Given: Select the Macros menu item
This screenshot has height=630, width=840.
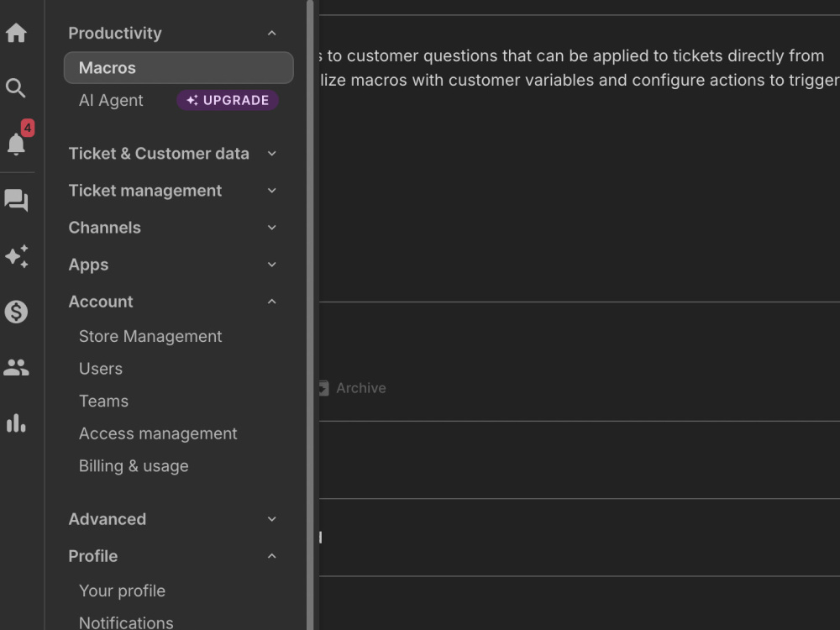Looking at the screenshot, I should (x=178, y=67).
